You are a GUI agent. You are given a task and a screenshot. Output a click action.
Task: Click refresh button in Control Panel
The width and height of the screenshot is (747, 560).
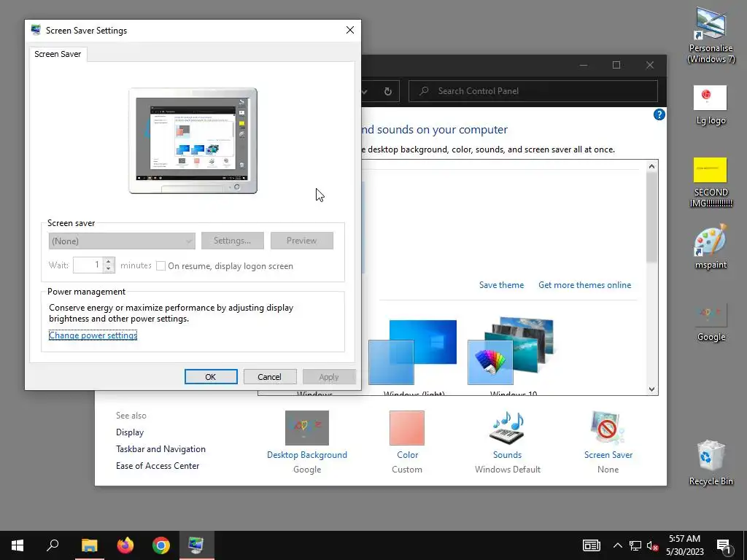click(388, 91)
